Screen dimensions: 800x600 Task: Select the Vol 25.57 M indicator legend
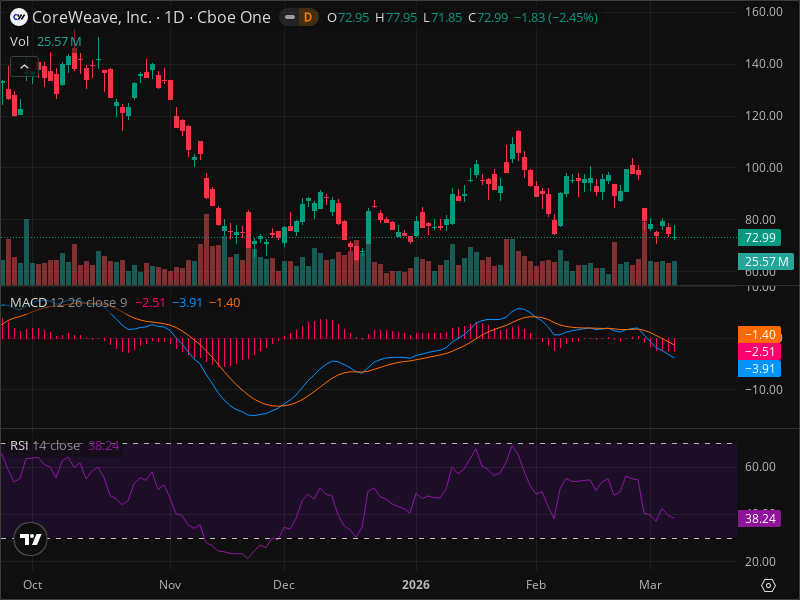[46, 41]
